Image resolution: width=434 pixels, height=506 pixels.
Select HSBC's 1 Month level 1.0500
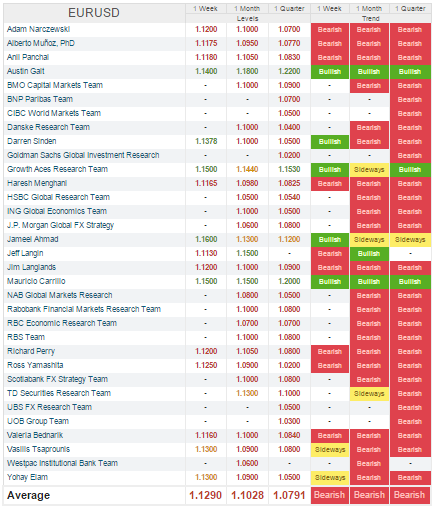247,197
